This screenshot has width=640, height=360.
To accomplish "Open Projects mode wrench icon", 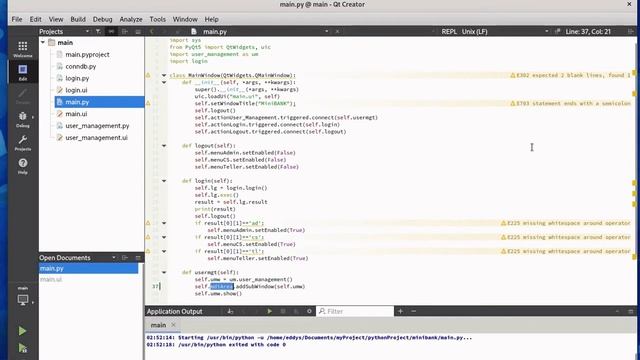I will tap(23, 143).
